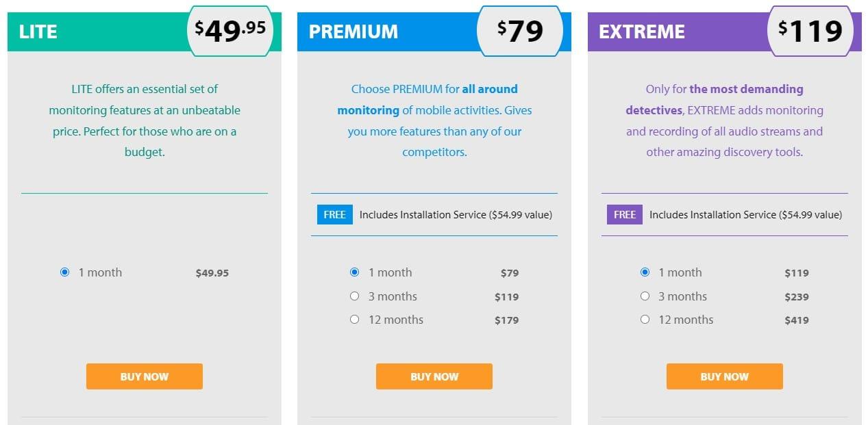The height and width of the screenshot is (425, 868).
Task: Select the 1 month option in PREMIUM plan
Action: click(x=354, y=272)
